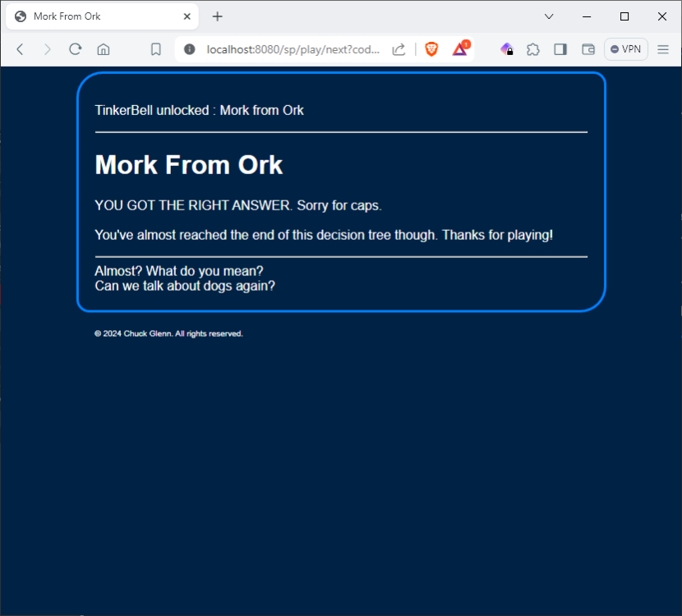Viewport: 682px width, 616px height.
Task: Expand the tab search chevron
Action: tap(549, 16)
